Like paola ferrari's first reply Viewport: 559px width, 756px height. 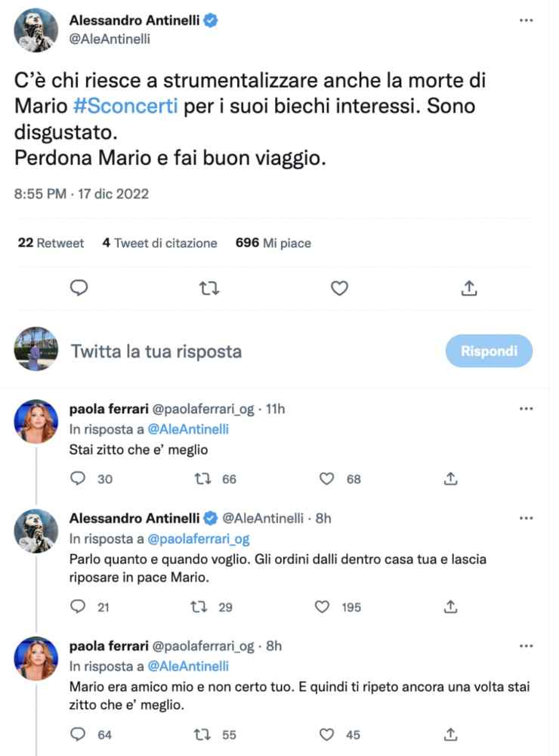pos(326,479)
